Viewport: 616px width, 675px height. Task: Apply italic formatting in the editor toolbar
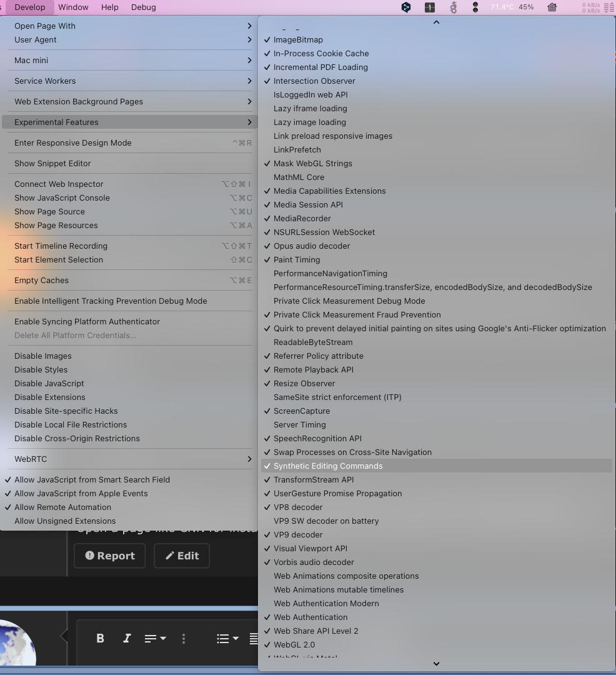(x=127, y=638)
